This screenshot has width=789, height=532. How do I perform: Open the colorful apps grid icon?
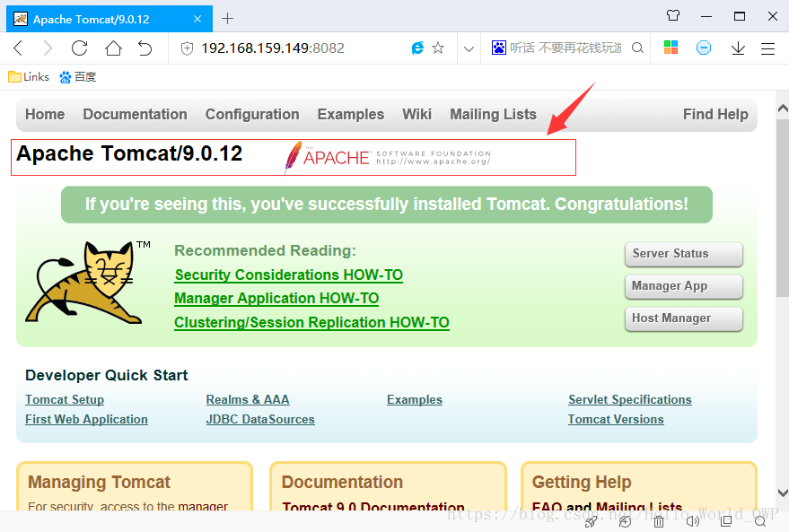point(671,48)
